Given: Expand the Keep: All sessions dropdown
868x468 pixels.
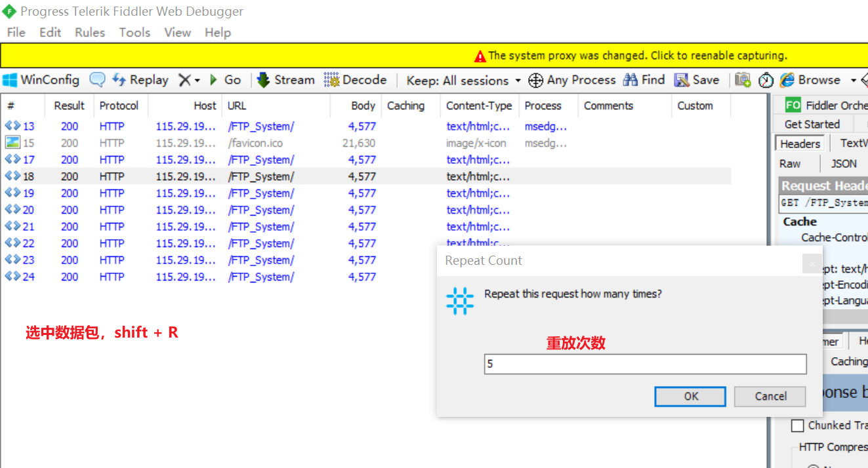Looking at the screenshot, I should click(x=518, y=81).
